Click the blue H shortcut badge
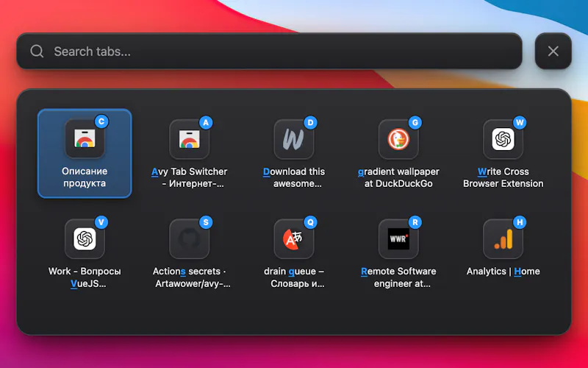This screenshot has width=588, height=368. point(520,222)
